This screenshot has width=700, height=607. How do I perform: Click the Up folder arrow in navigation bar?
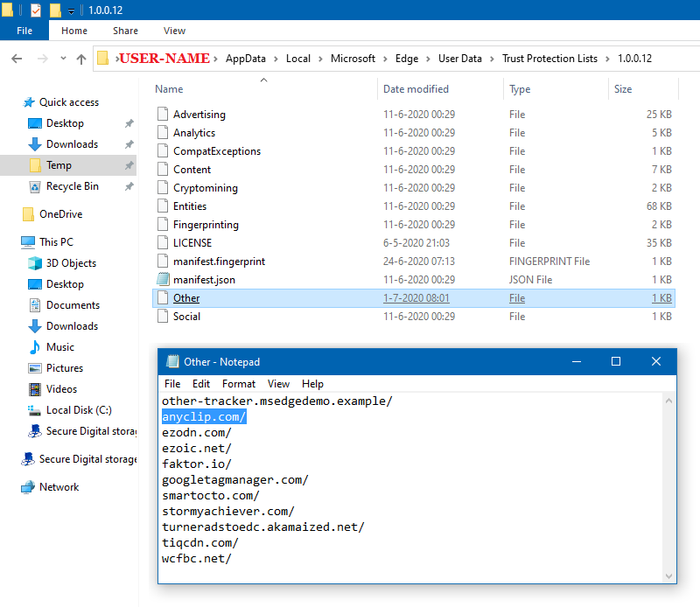point(81,59)
